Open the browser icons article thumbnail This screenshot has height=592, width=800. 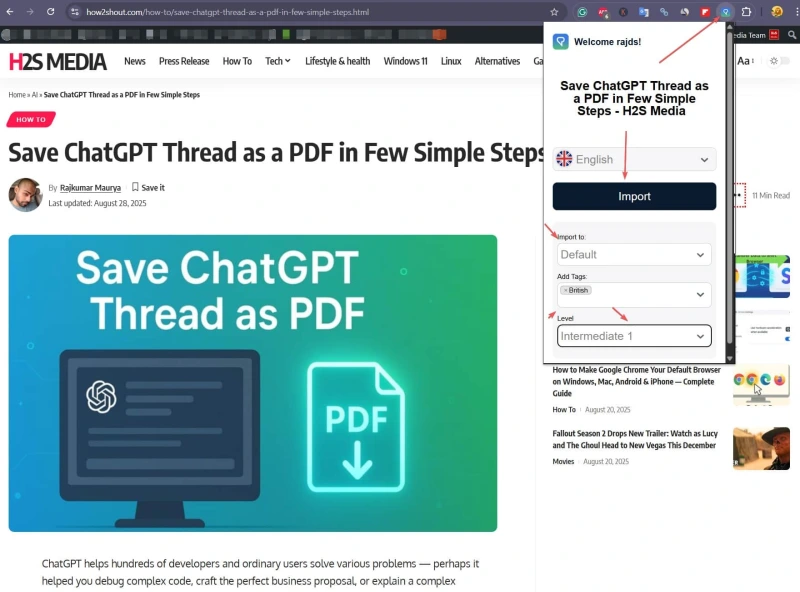tap(761, 384)
